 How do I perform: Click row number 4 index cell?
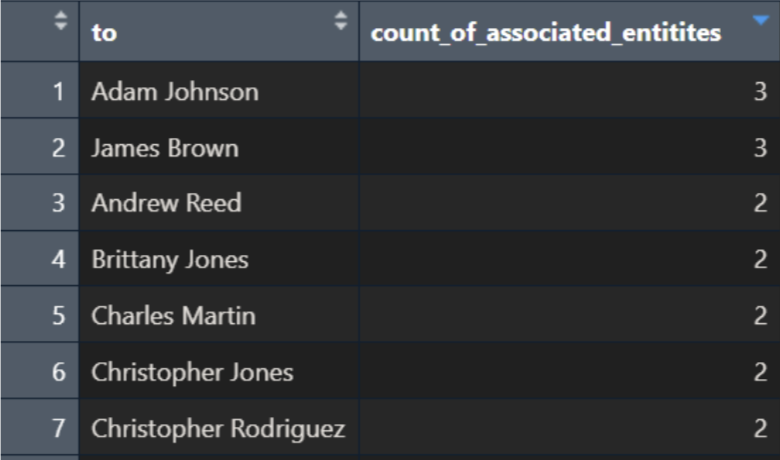pos(58,260)
